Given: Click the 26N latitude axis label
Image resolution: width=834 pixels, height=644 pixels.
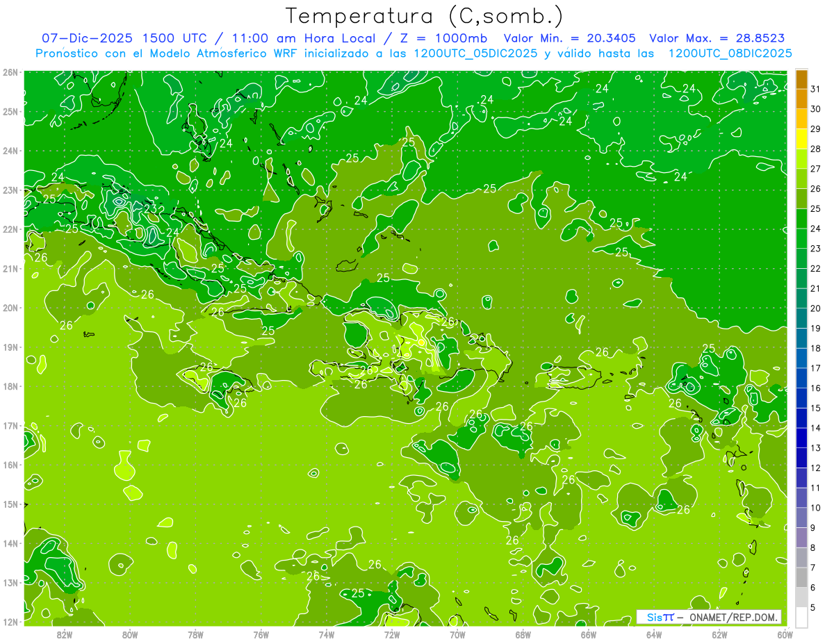Looking at the screenshot, I should [10, 72].
